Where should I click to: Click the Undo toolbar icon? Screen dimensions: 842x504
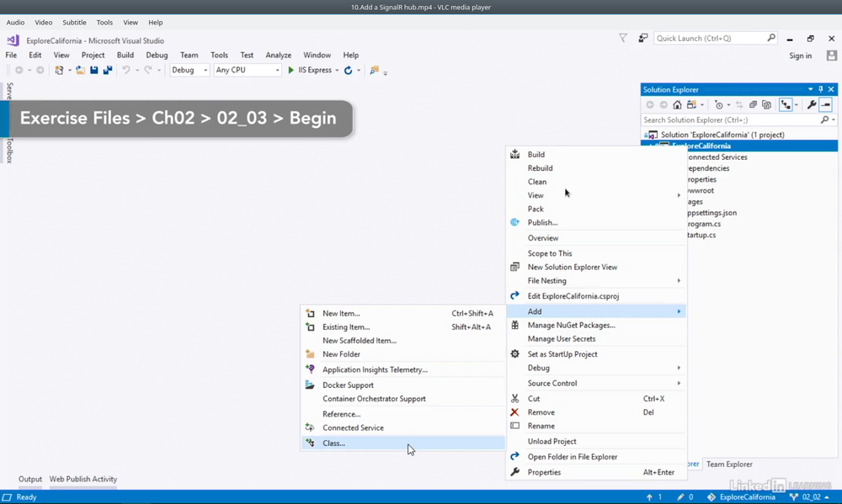coord(126,71)
